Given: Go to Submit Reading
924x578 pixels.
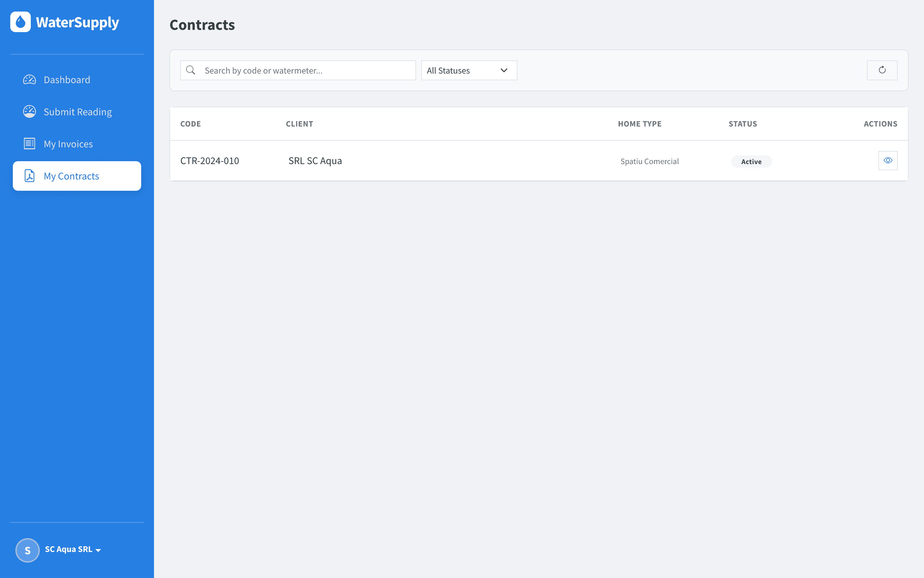Looking at the screenshot, I should [x=77, y=112].
